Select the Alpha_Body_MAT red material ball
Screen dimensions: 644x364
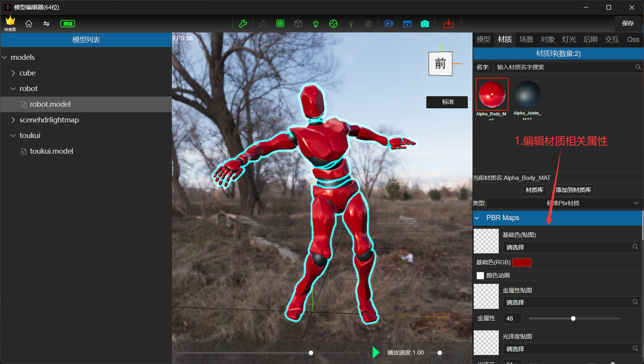[492, 94]
